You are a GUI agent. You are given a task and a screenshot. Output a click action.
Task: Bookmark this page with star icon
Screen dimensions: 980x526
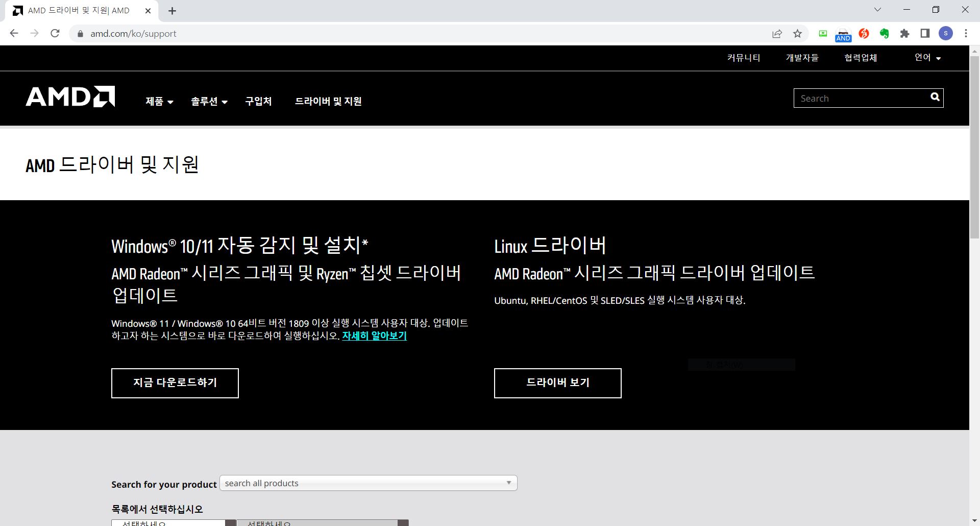[x=797, y=34]
